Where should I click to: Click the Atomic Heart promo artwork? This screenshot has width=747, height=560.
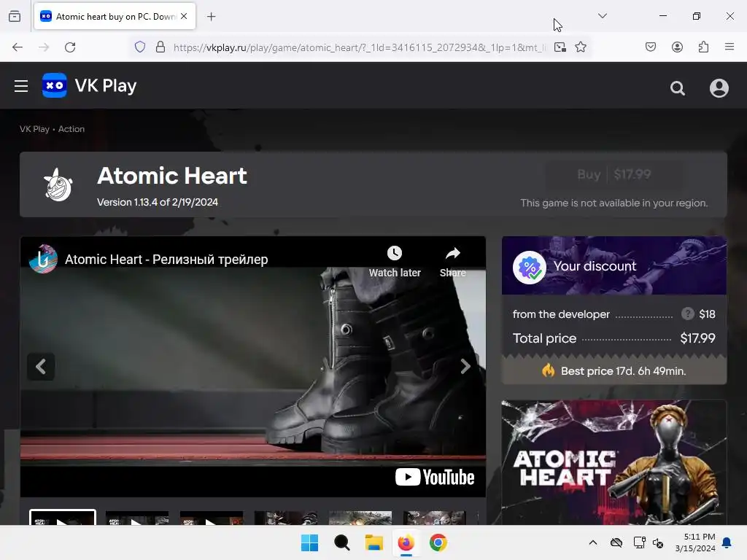614,463
